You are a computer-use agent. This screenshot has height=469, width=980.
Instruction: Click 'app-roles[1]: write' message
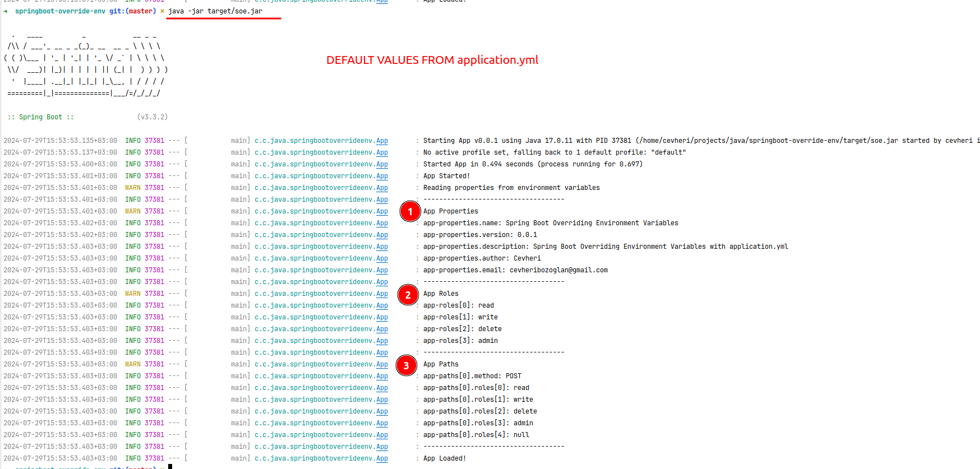pos(460,317)
